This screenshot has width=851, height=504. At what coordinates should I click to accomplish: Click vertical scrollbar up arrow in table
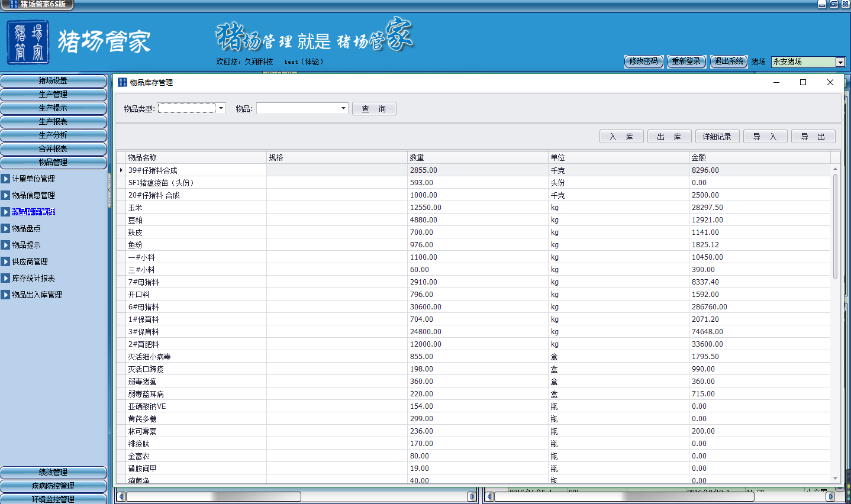836,169
